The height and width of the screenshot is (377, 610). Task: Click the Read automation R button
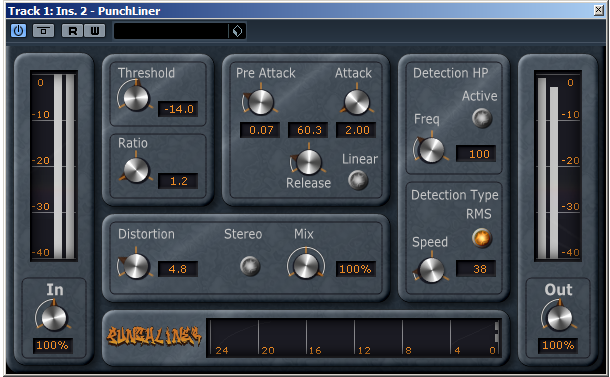coord(72,31)
